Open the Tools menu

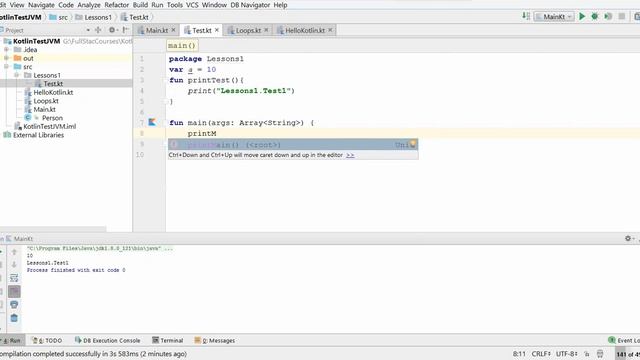pos(175,5)
